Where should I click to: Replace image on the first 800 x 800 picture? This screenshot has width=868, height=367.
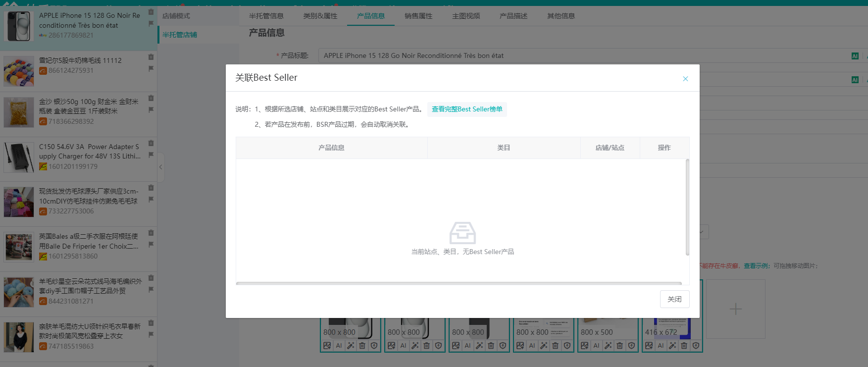(x=327, y=346)
